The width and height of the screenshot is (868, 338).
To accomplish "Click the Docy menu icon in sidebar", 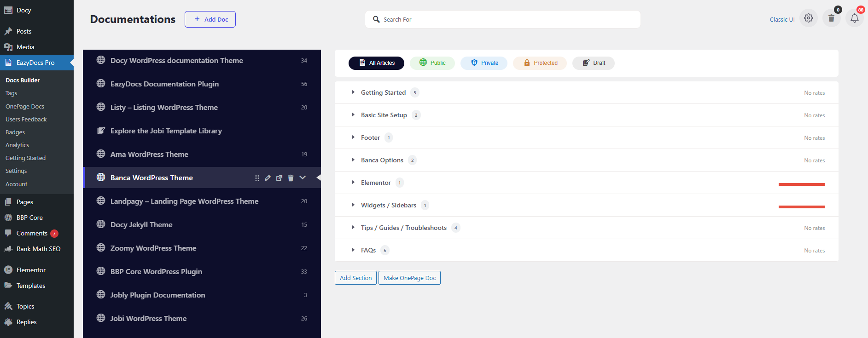I will pos(8,10).
